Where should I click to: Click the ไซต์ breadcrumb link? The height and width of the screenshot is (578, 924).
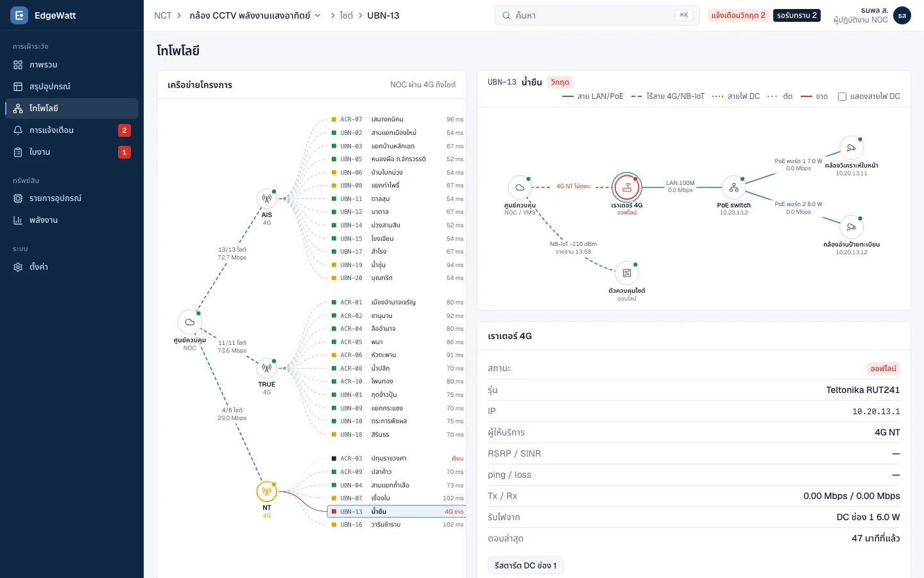346,15
